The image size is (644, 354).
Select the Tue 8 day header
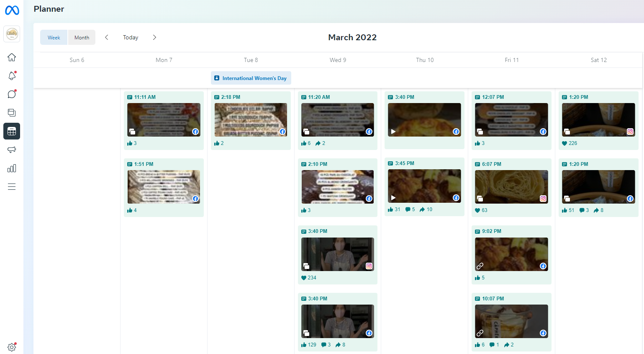click(x=251, y=60)
